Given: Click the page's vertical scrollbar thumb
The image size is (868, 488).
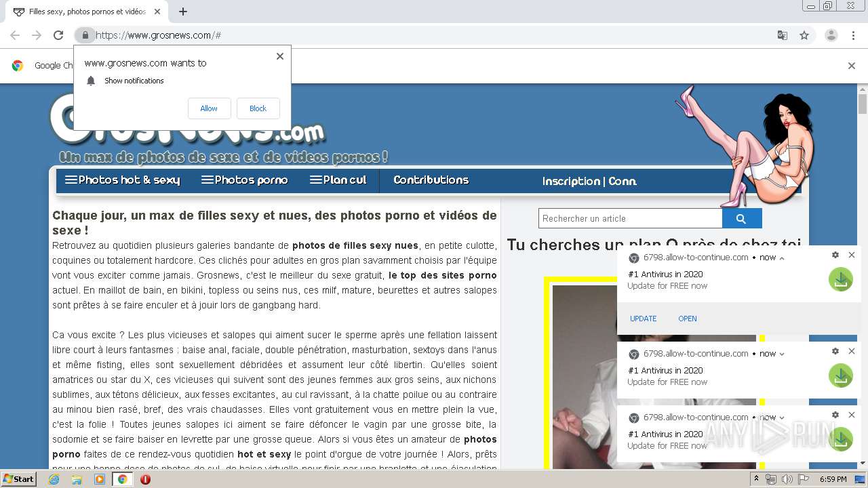Looking at the screenshot, I should tap(863, 104).
